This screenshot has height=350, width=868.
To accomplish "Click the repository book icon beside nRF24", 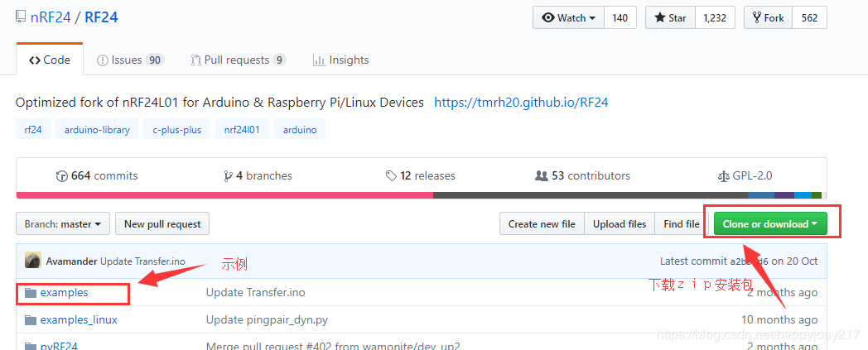I will pos(21,17).
